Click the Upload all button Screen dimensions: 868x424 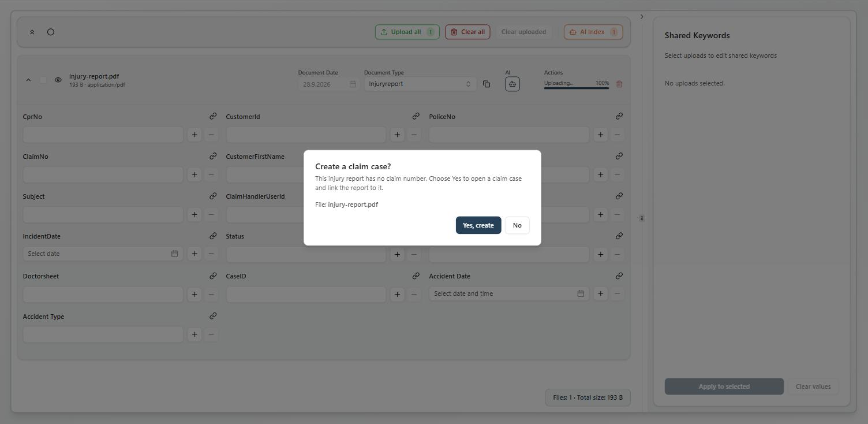tap(407, 32)
